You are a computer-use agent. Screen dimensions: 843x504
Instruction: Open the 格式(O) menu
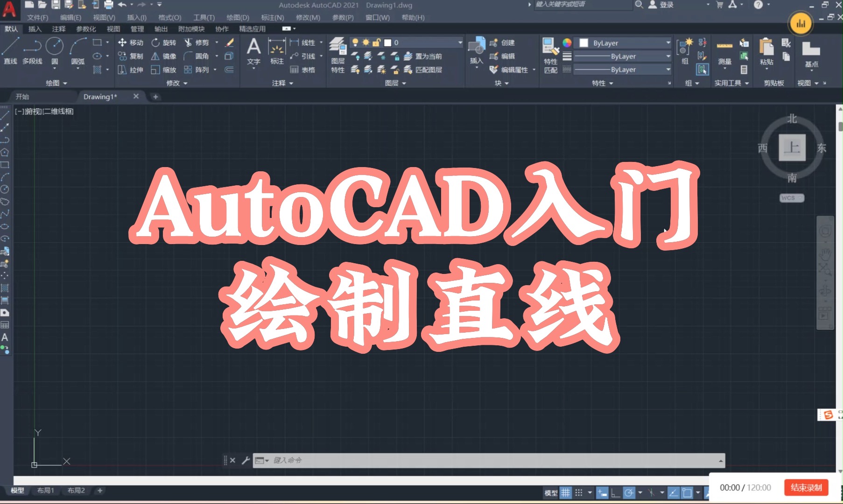pos(169,17)
